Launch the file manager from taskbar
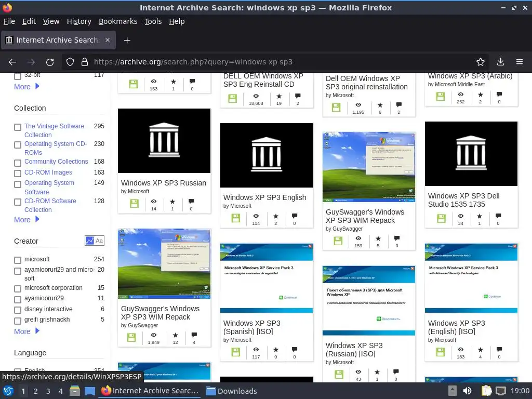The width and height of the screenshot is (532, 399). (x=75, y=391)
